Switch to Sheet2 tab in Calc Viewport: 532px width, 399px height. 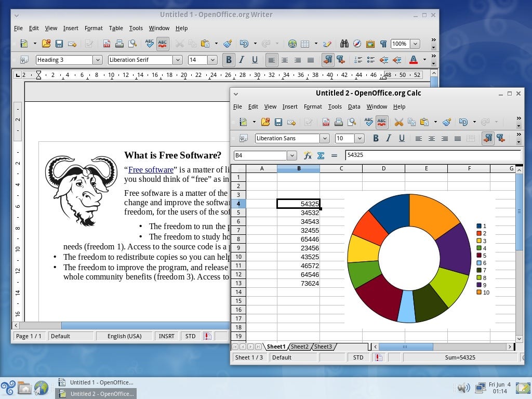click(x=300, y=347)
